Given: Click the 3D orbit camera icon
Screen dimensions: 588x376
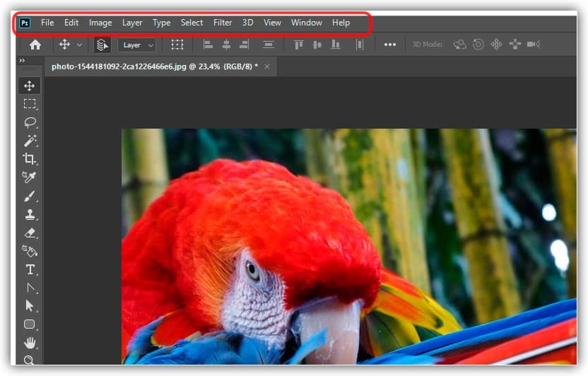Looking at the screenshot, I should 460,45.
